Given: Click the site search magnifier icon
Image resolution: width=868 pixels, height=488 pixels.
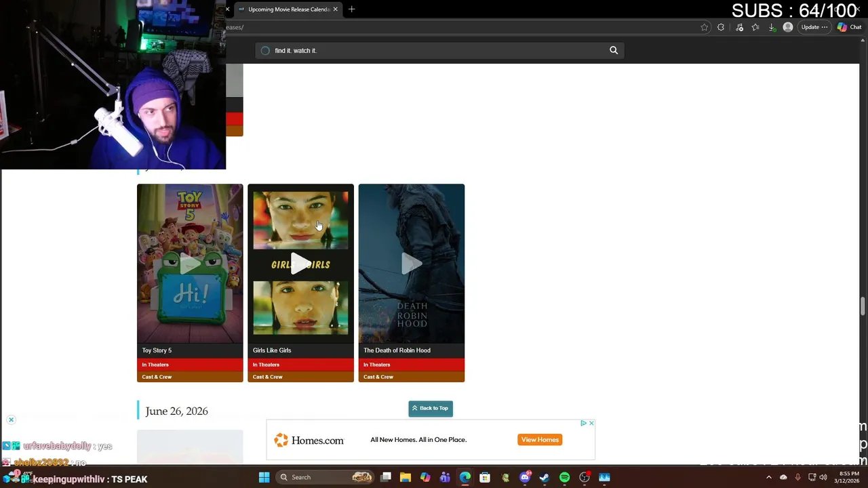Looking at the screenshot, I should tap(614, 50).
